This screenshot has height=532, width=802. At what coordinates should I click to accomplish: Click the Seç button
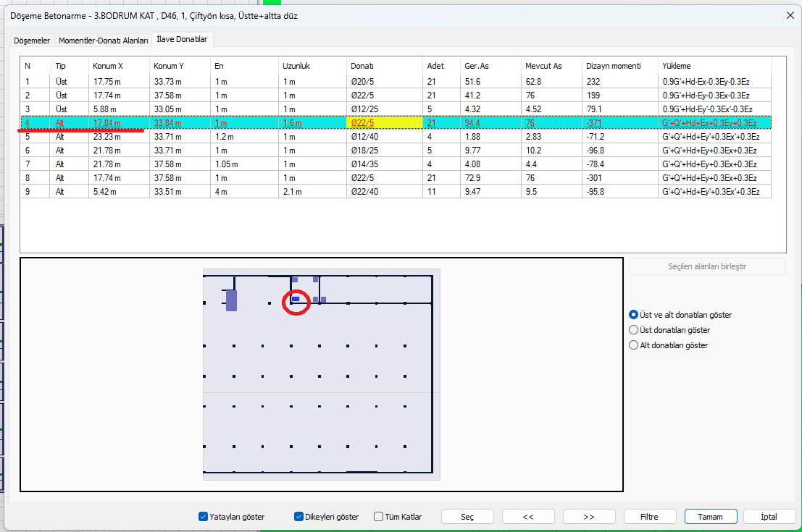467,517
